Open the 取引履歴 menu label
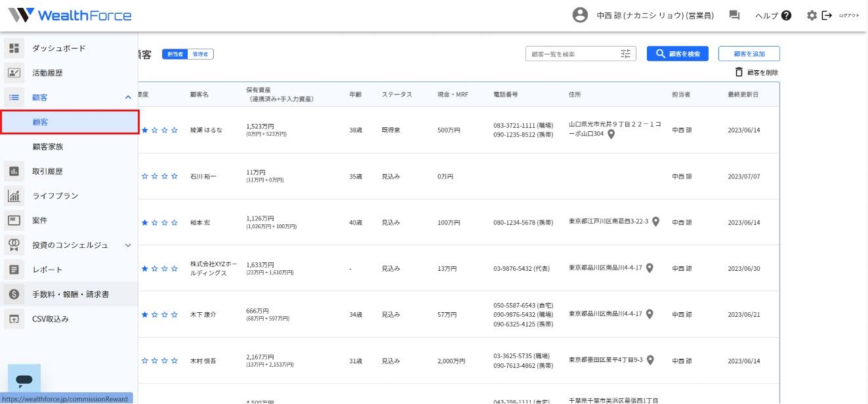Viewport: 868px width, 404px height. [x=48, y=172]
